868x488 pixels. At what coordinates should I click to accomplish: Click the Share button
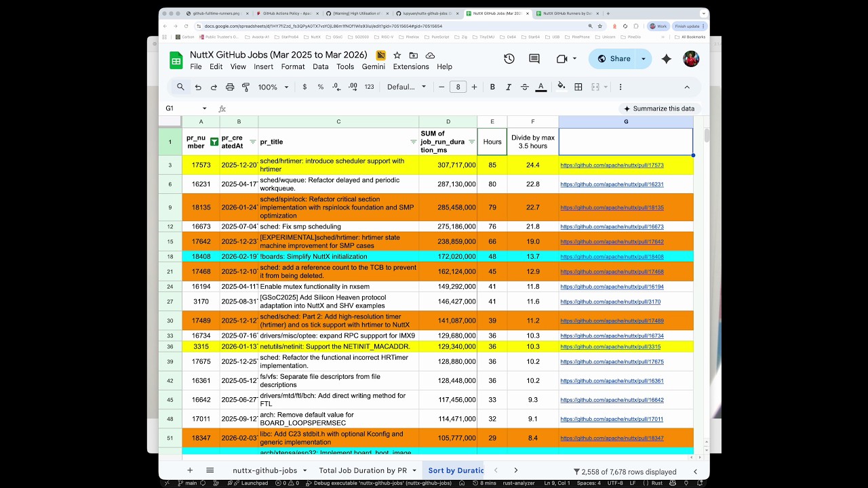click(x=613, y=59)
